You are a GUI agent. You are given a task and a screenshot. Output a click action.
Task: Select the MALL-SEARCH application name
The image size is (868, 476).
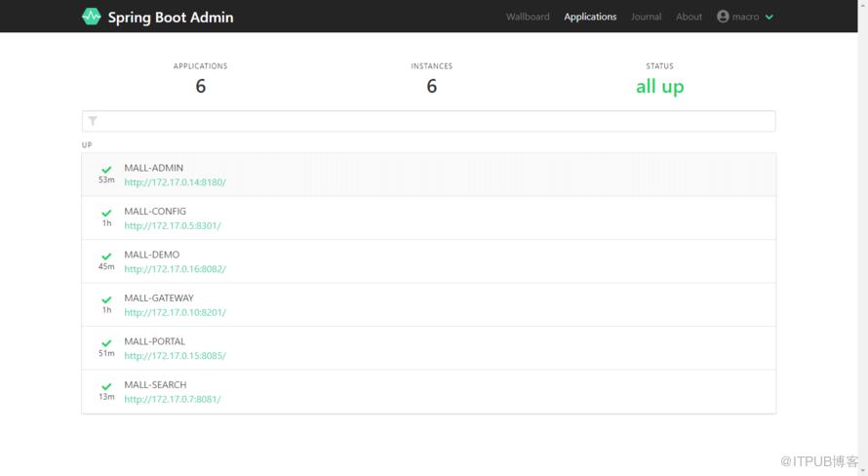(x=155, y=384)
